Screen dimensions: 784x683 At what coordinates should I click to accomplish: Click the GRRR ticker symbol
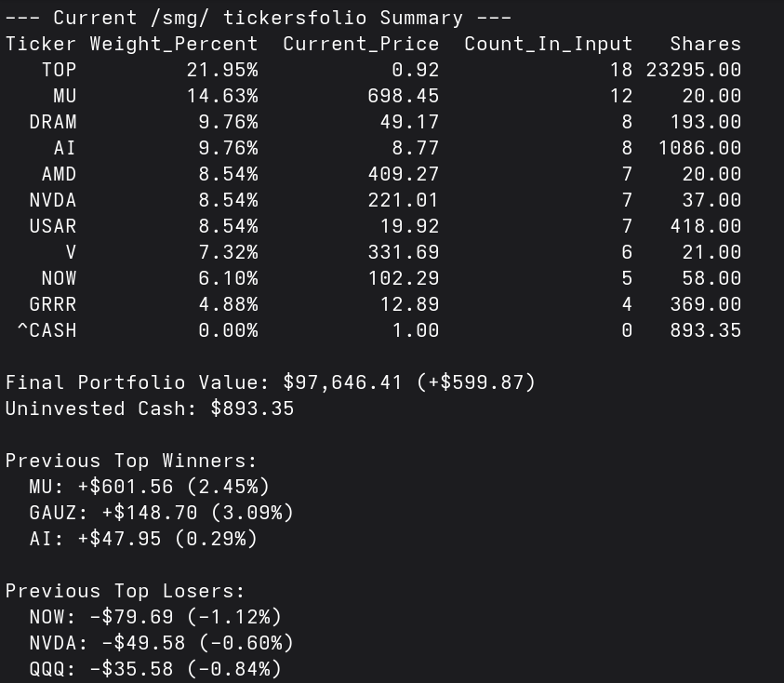53,304
